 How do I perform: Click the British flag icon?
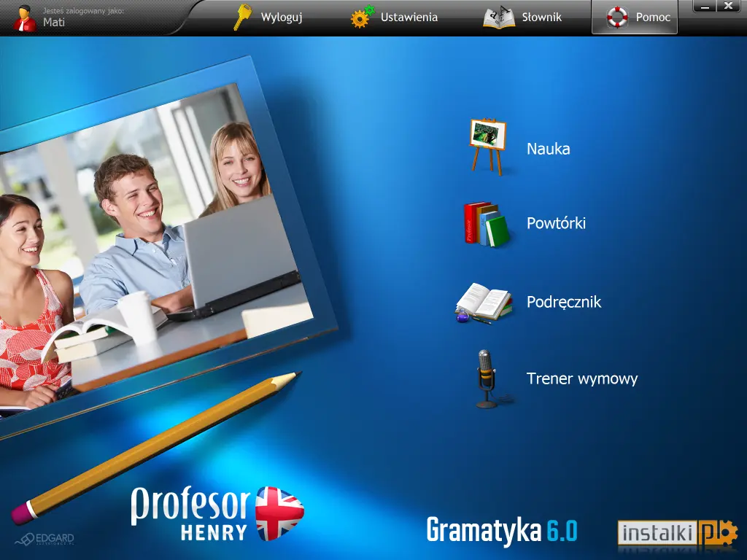click(279, 513)
